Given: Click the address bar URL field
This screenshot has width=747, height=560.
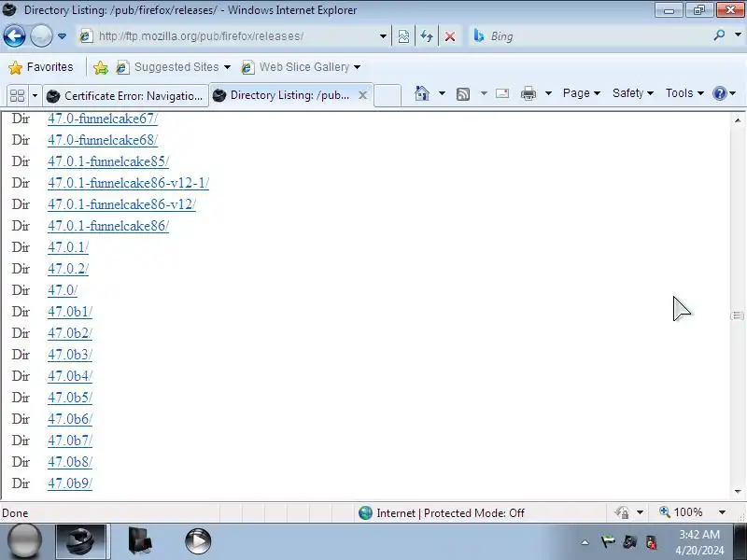Looking at the screenshot, I should 229,36.
